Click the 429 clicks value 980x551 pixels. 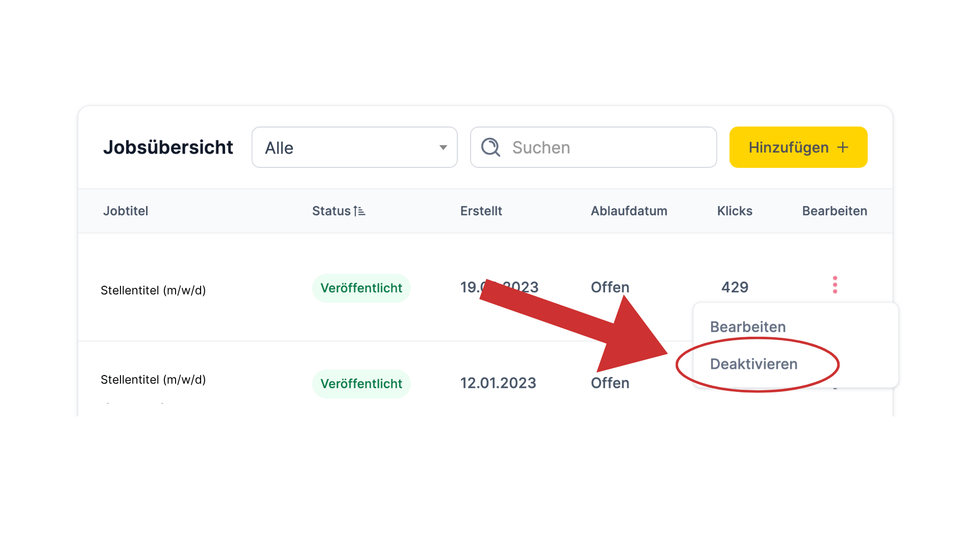click(734, 287)
